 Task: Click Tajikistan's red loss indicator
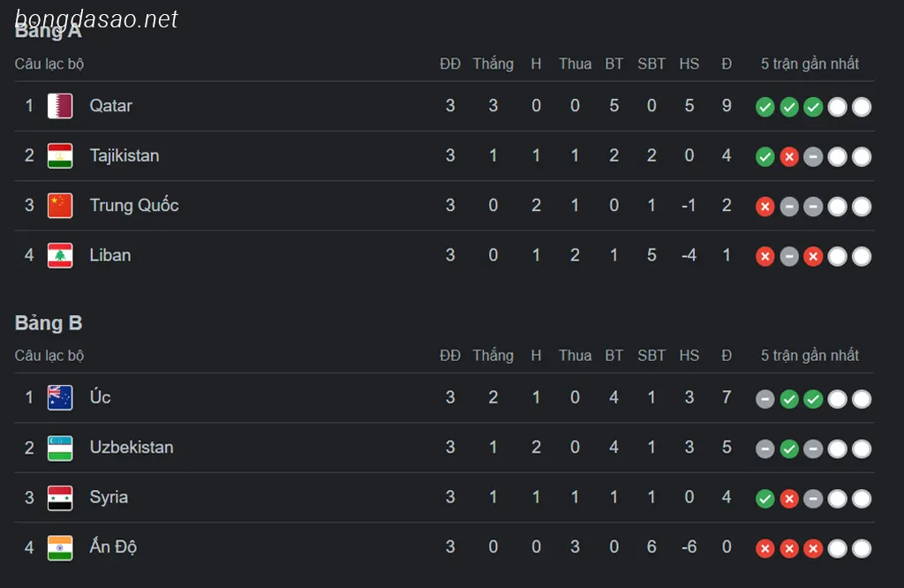coord(789,157)
